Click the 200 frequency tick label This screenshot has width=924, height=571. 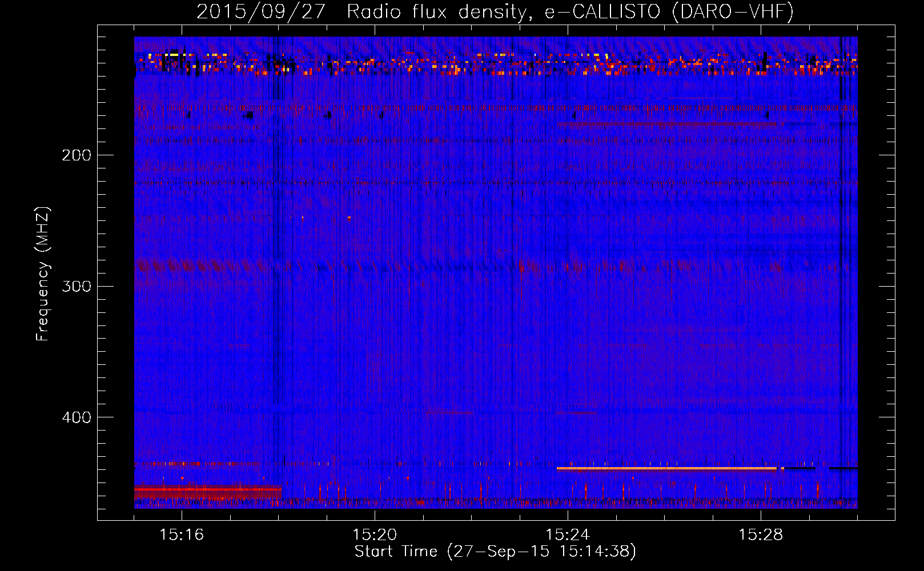pyautogui.click(x=77, y=155)
